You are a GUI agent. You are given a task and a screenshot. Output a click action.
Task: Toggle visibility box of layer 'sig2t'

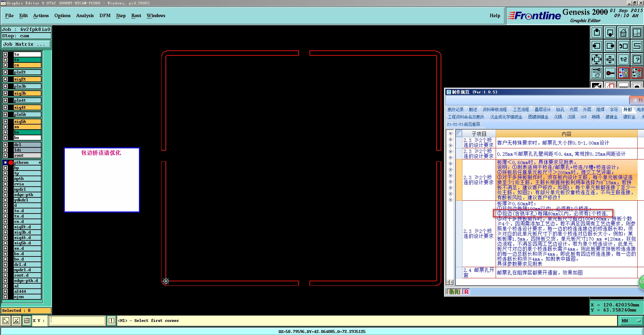[5, 79]
